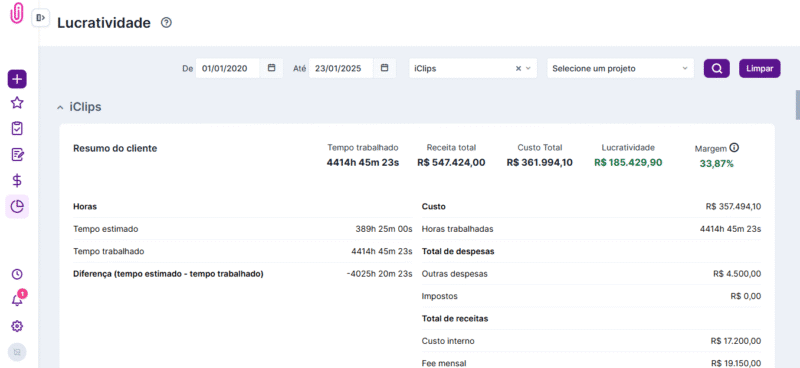Edit the Até date field 23/01/2025
800x368 pixels.
341,68
